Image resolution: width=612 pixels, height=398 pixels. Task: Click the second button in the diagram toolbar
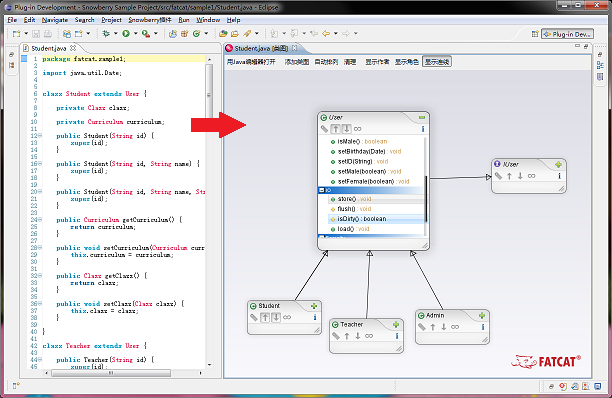297,62
